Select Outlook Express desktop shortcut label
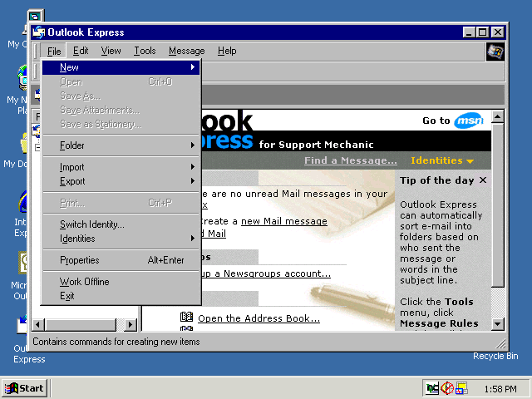This screenshot has width=532, height=399. [29, 354]
